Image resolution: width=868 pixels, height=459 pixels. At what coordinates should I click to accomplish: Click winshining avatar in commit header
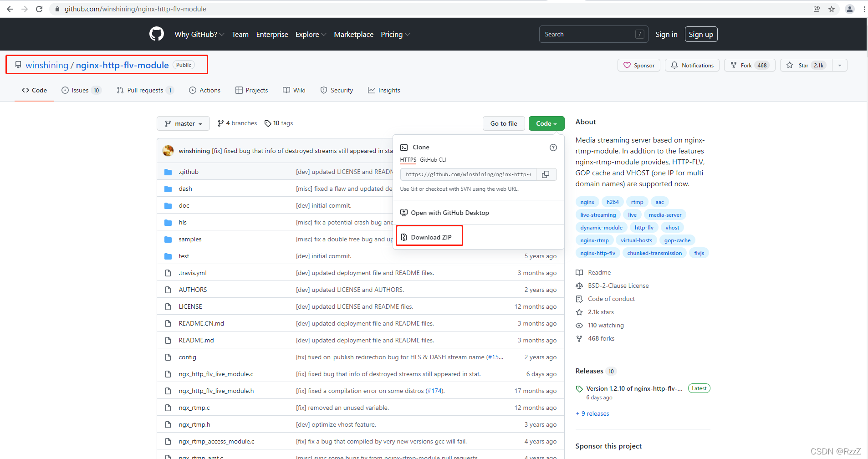168,151
